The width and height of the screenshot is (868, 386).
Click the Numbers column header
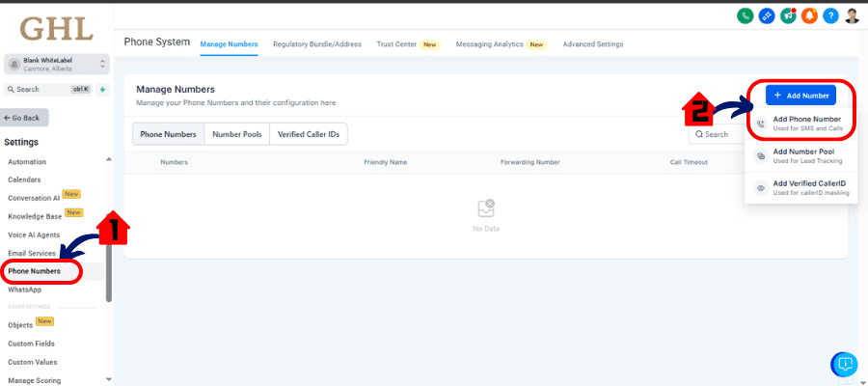[174, 162]
